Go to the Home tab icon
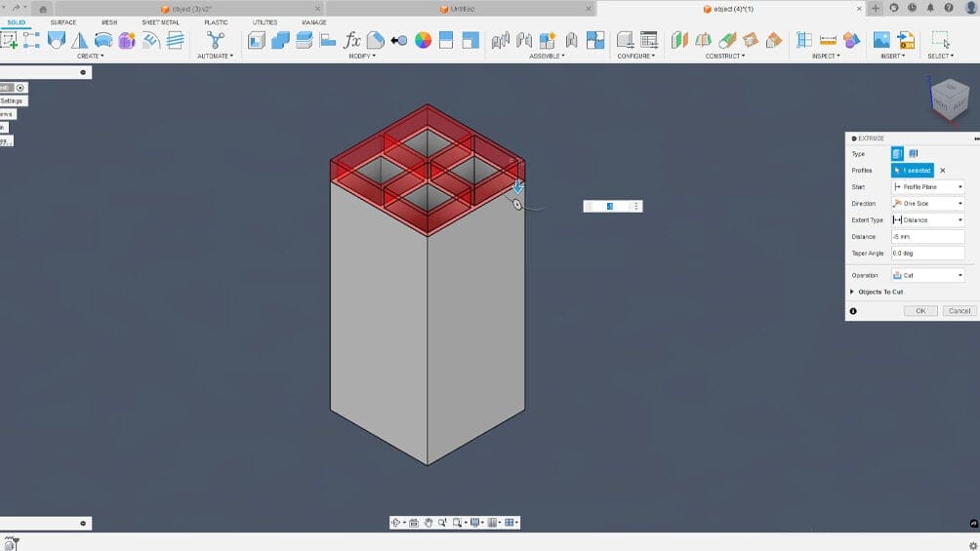Screen dimensions: 980x551 (x=43, y=10)
